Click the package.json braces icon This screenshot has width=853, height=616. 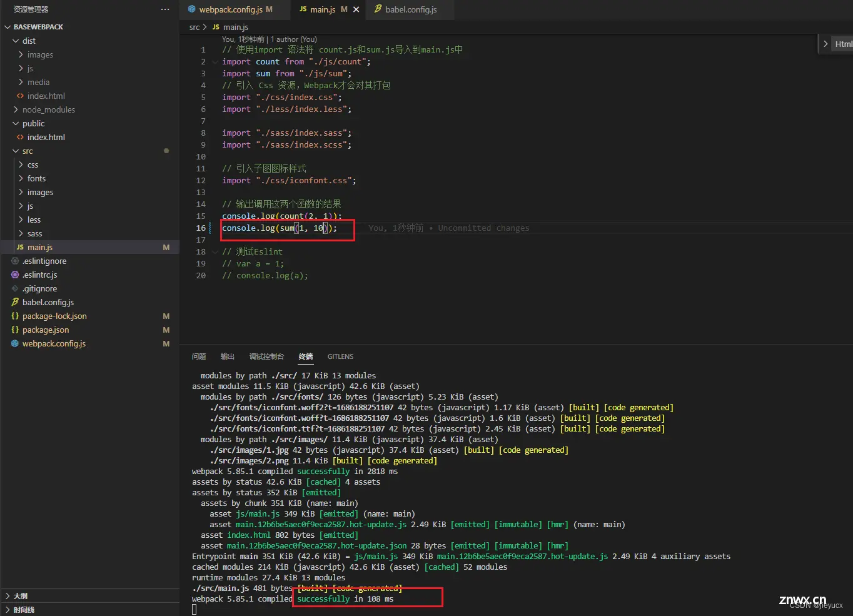(x=15, y=330)
